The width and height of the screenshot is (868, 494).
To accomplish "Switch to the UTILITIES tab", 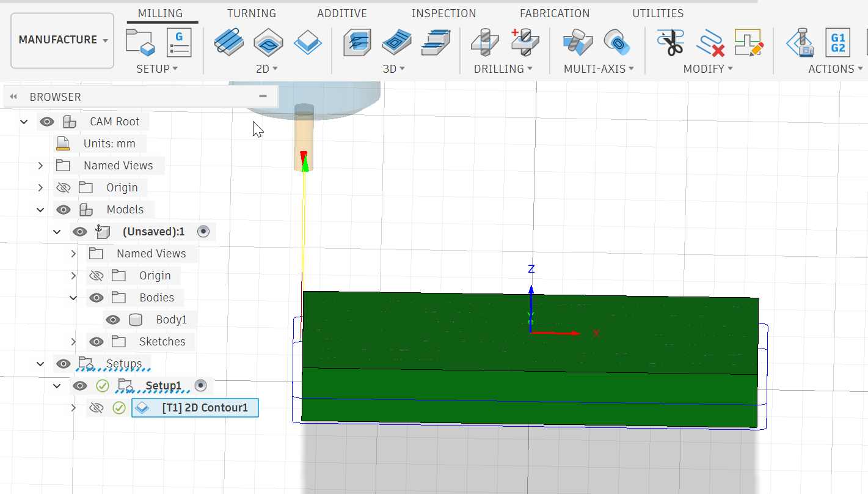I will point(658,13).
